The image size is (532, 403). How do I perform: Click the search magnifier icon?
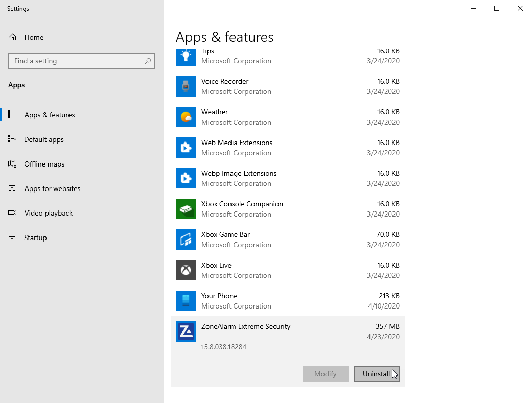point(148,61)
